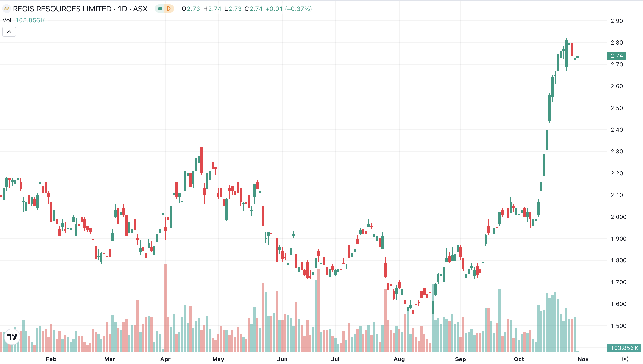The width and height of the screenshot is (643, 364).
Task: Collapse the indicator legend with chevron
Action: point(9,32)
